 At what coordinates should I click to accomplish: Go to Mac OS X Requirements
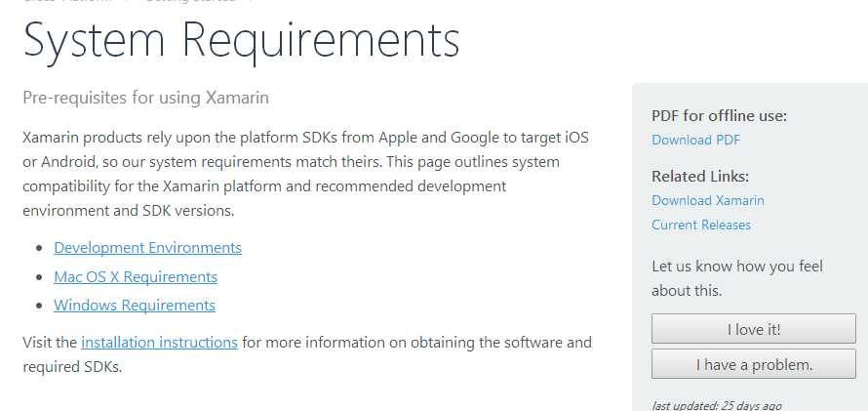point(136,276)
